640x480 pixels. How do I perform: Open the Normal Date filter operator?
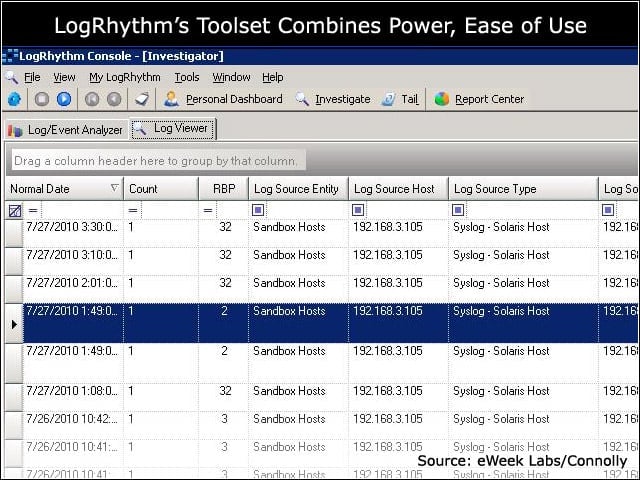(x=33, y=211)
